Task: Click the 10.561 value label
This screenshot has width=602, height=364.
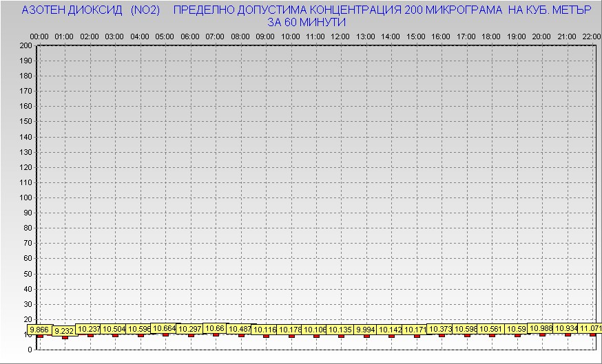Action: click(x=492, y=329)
